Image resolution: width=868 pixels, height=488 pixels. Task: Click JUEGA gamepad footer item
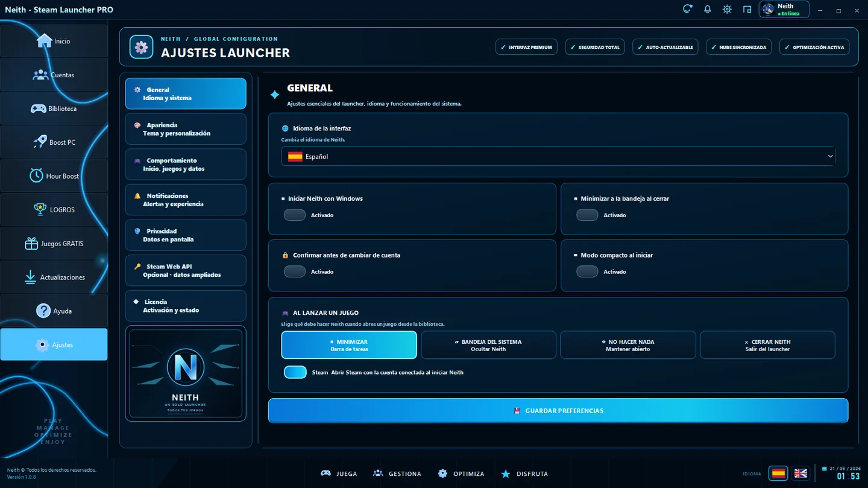click(339, 474)
